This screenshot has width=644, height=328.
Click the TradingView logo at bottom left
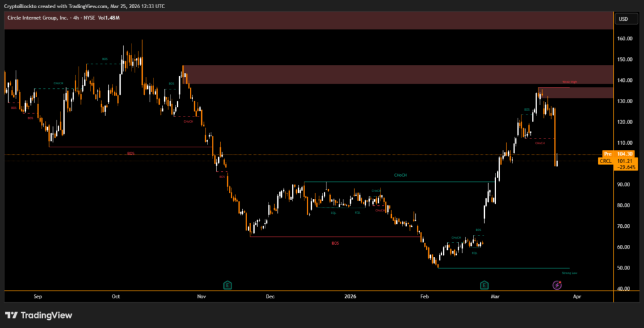point(38,315)
